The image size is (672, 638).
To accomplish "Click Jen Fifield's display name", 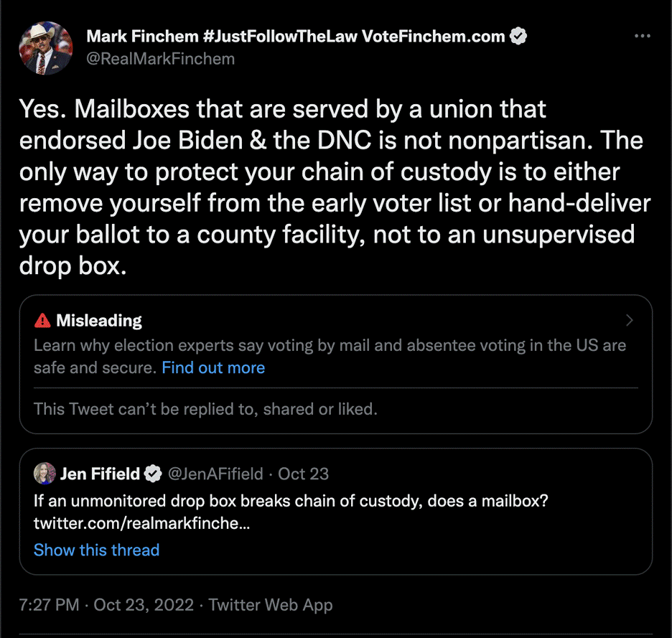I will [x=101, y=474].
